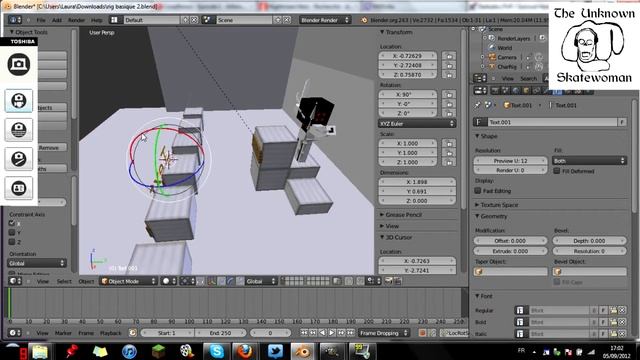Screen dimensions: 640x360
Task: Click the Remove button in Object Tools
Action: click(x=52, y=147)
